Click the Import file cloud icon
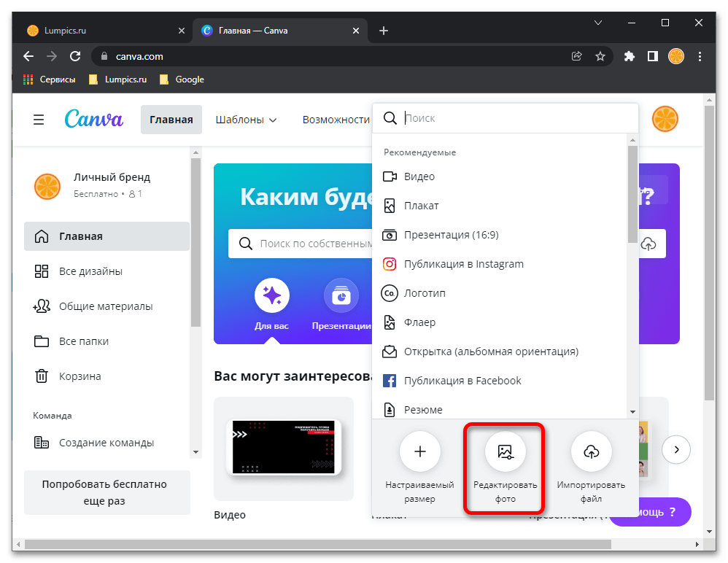The image size is (728, 563). click(591, 452)
